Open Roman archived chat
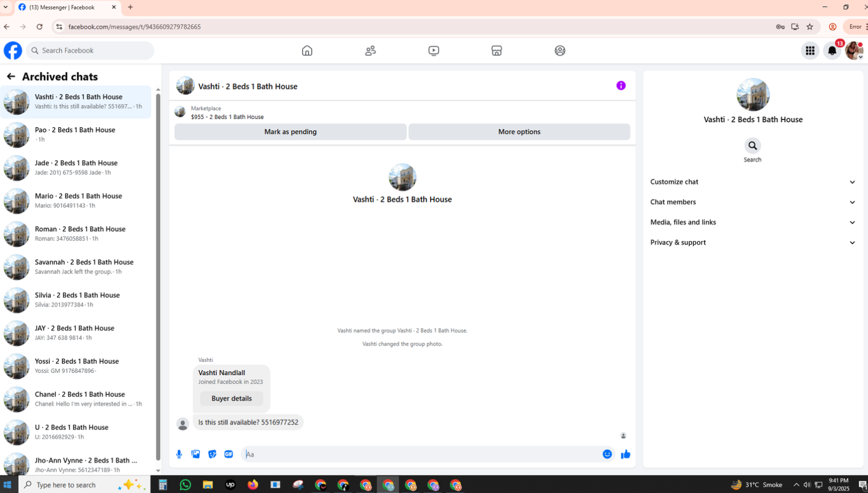This screenshot has height=493, width=868. tap(76, 233)
